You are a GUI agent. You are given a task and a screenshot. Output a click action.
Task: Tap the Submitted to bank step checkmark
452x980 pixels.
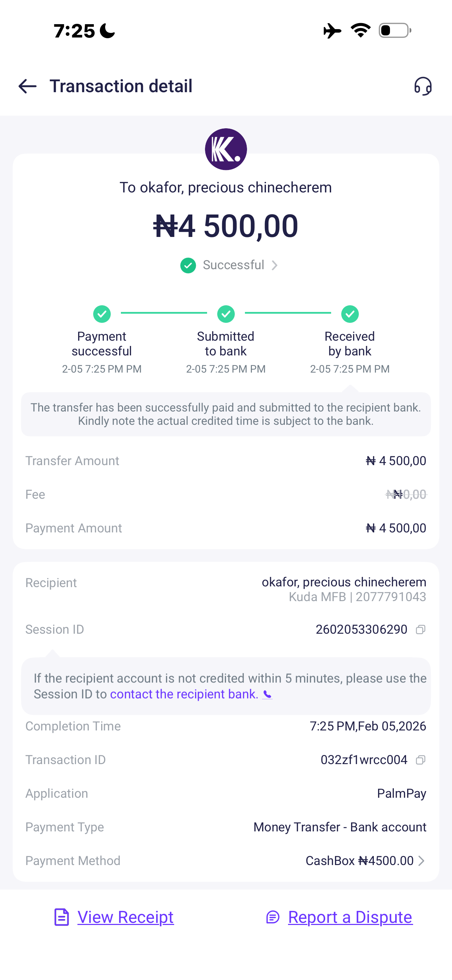pyautogui.click(x=226, y=314)
